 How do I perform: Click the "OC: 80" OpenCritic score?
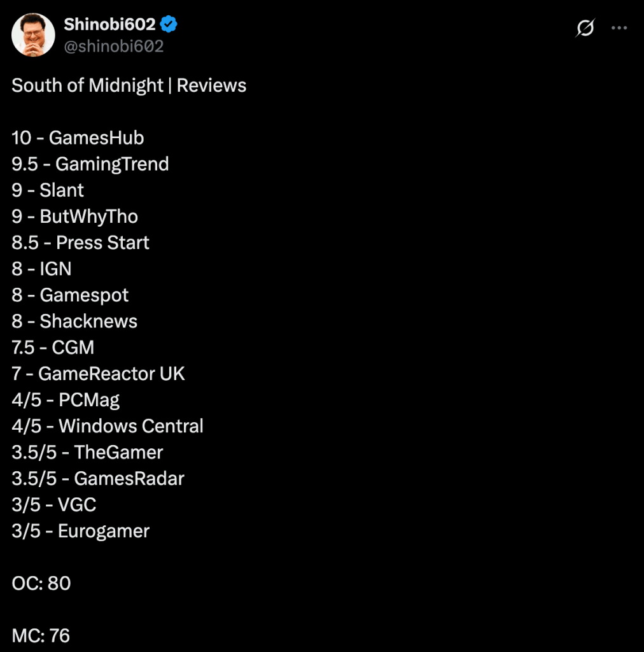[41, 583]
